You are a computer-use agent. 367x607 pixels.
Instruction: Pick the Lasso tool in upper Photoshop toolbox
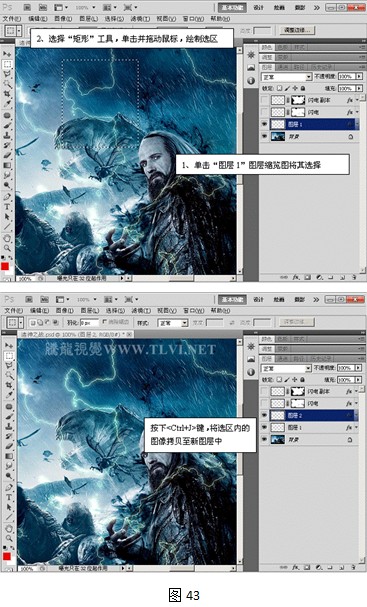click(7, 74)
